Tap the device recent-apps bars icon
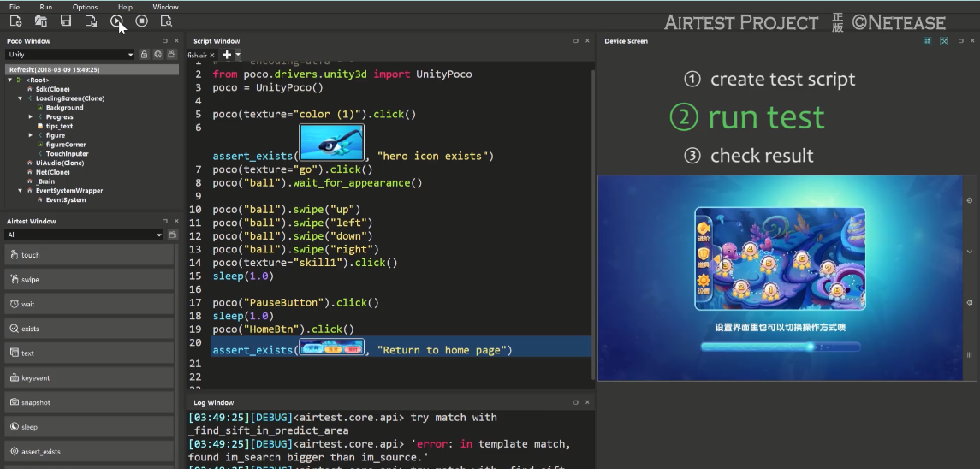 click(x=970, y=354)
